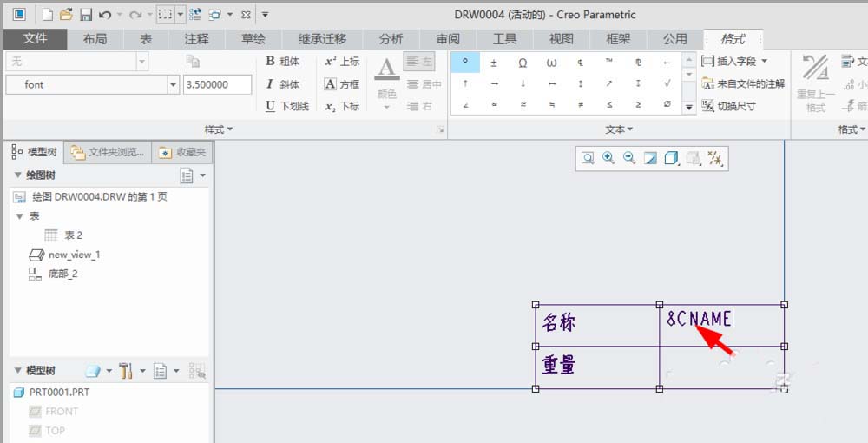This screenshot has height=443, width=868.
Task: Switch to the 工具 ribbon tab
Action: [x=504, y=39]
